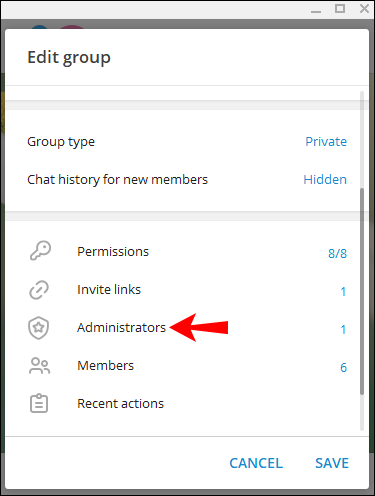View group Members list
Viewport: 375px width, 496px height.
(x=187, y=366)
